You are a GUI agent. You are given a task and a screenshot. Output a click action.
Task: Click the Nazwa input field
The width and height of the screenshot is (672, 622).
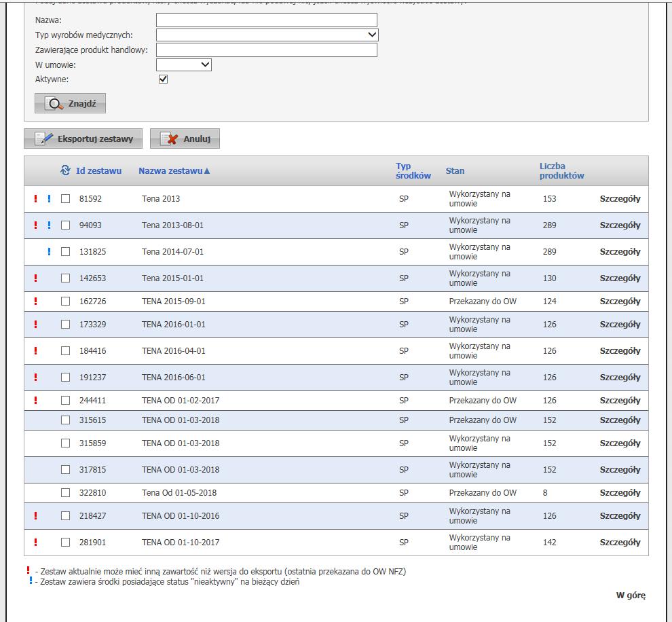(267, 20)
